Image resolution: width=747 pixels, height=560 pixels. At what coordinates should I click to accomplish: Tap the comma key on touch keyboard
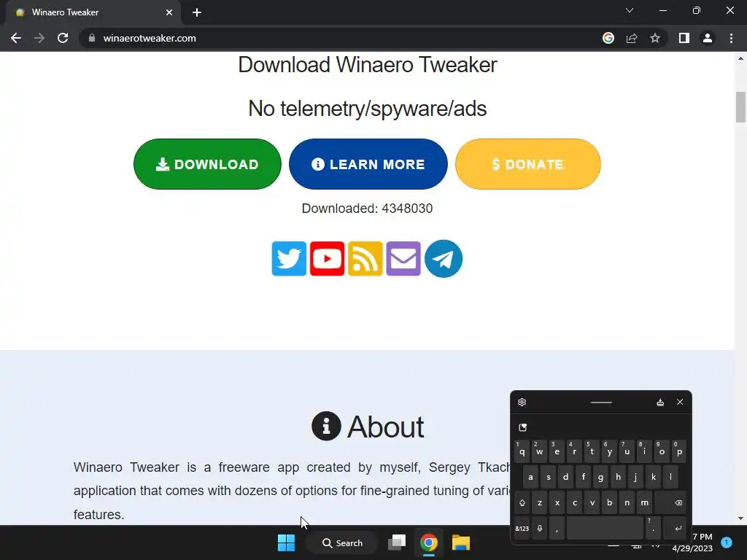pyautogui.click(x=557, y=528)
